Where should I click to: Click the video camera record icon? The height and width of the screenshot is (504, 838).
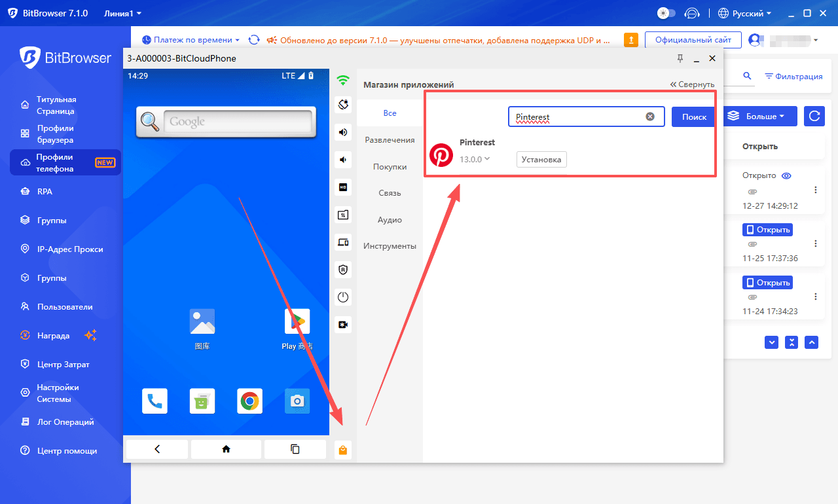(343, 325)
